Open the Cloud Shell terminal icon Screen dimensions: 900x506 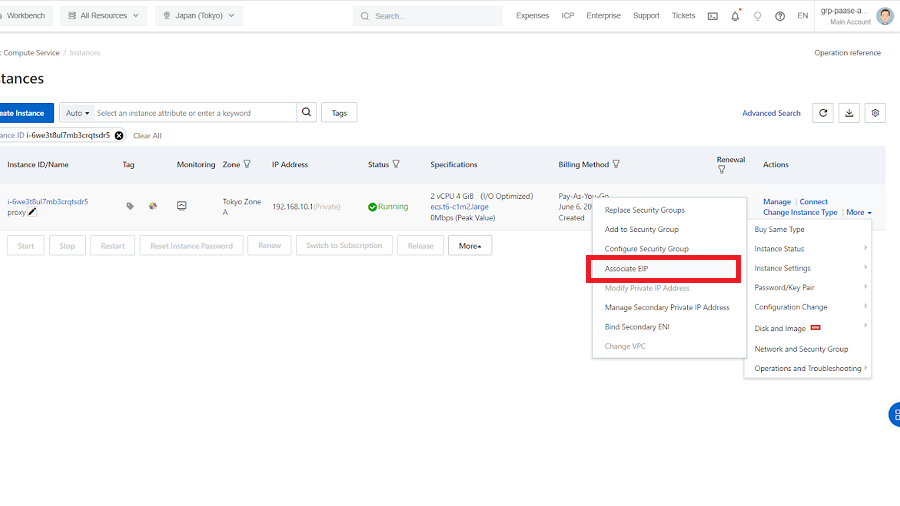pyautogui.click(x=712, y=16)
